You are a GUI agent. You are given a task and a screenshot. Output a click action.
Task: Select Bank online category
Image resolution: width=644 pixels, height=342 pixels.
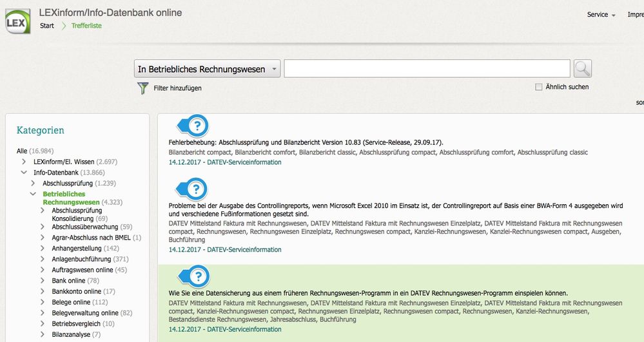tap(68, 281)
